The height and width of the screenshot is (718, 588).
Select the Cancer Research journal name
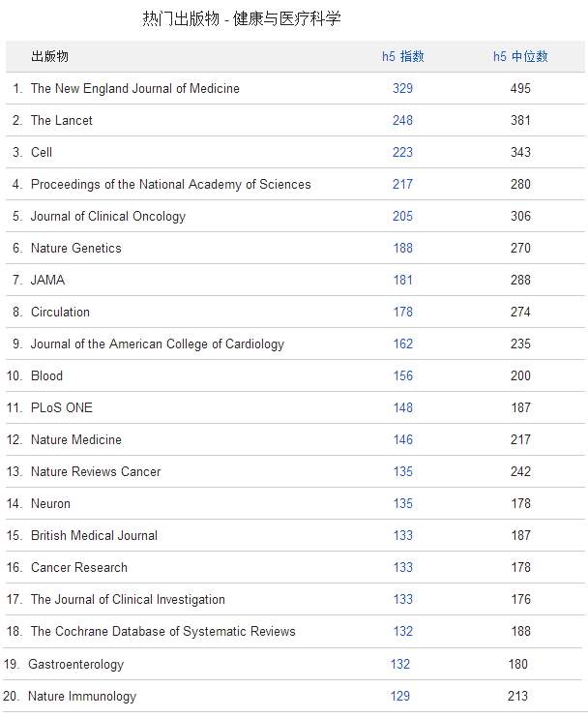pyautogui.click(x=79, y=567)
